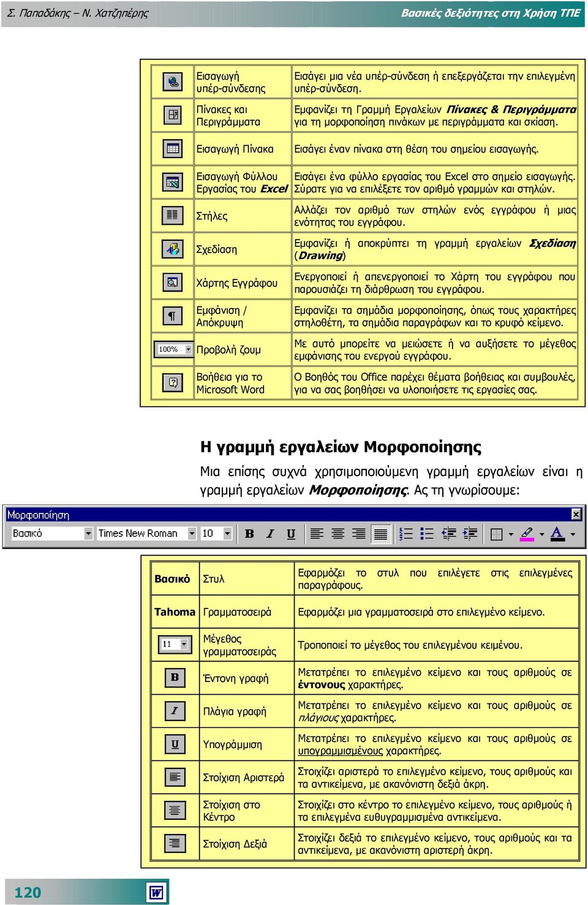
Task: Click the Numbering list icon in the toolbar
Action: pyautogui.click(x=405, y=534)
